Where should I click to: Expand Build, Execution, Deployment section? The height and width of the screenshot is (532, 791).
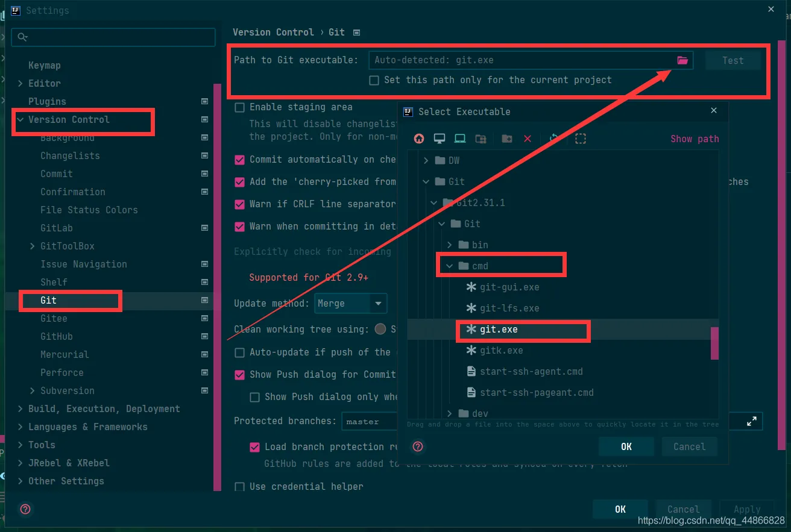[x=20, y=408]
